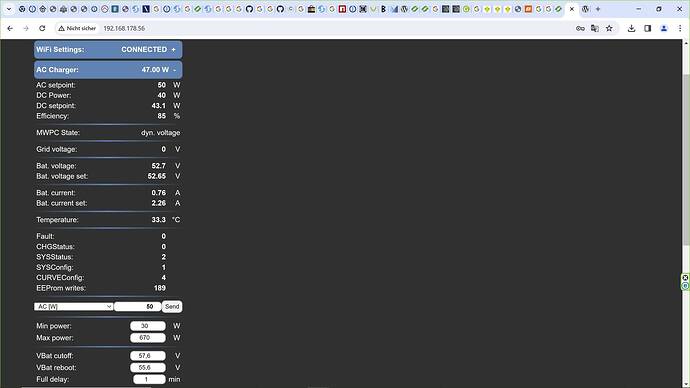Select the Bat. current value 0.76
The image size is (690, 388).
point(158,193)
